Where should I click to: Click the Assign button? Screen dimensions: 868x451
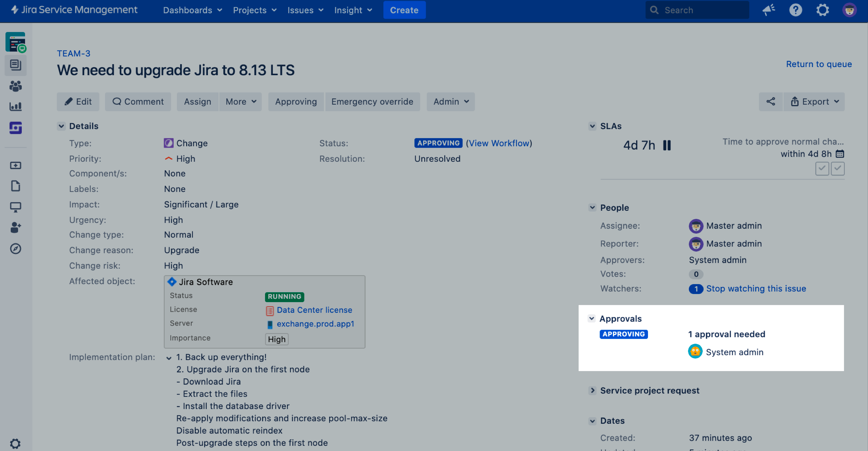[x=198, y=102]
